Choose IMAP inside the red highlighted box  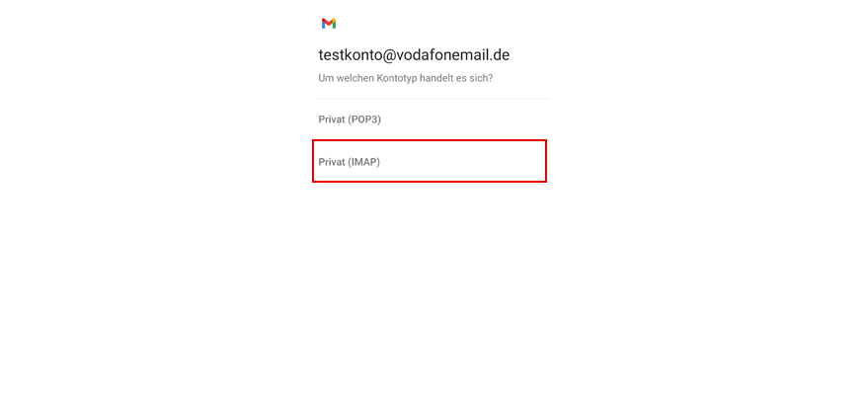pyautogui.click(x=430, y=162)
